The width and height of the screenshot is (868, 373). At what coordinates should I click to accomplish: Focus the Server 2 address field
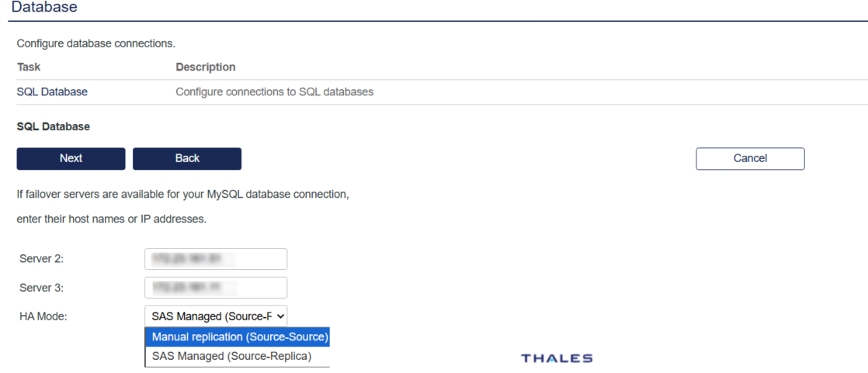click(216, 259)
